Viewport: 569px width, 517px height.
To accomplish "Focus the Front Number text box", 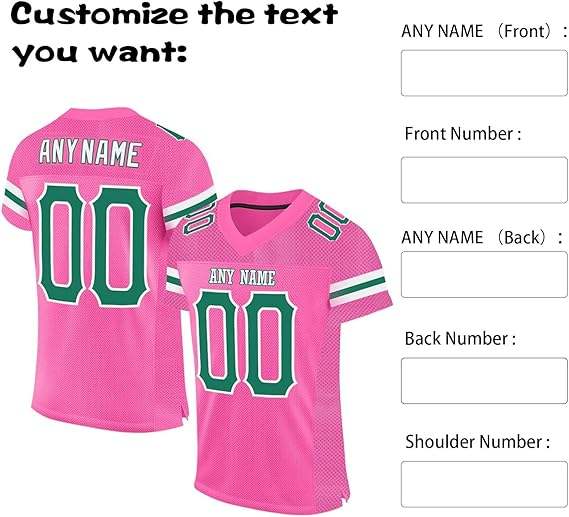I will coord(484,180).
